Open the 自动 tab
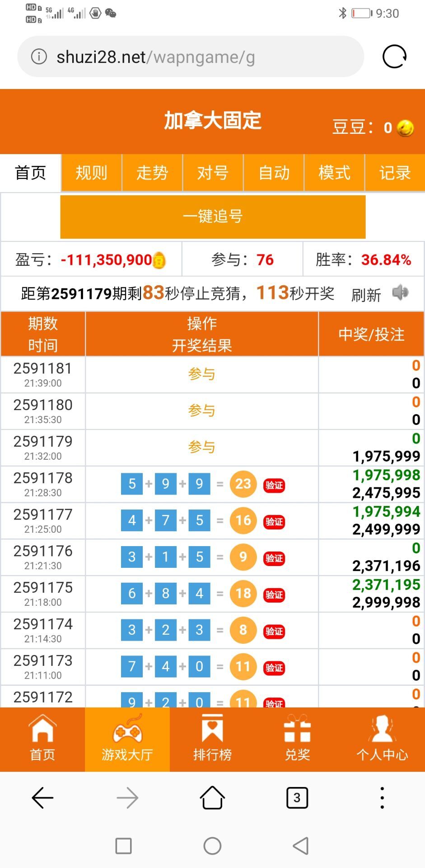This screenshot has width=425, height=868. click(x=274, y=173)
